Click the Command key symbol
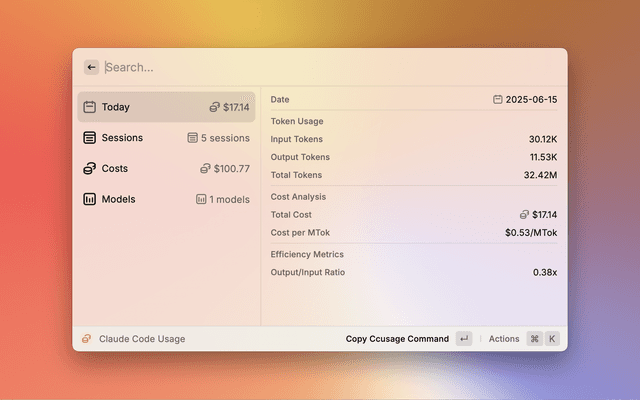 click(x=535, y=339)
